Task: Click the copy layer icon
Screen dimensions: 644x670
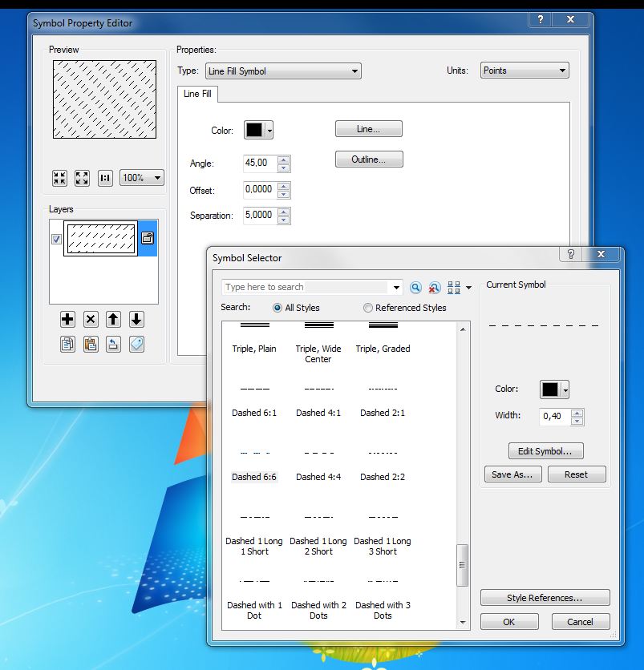Action: coord(67,344)
